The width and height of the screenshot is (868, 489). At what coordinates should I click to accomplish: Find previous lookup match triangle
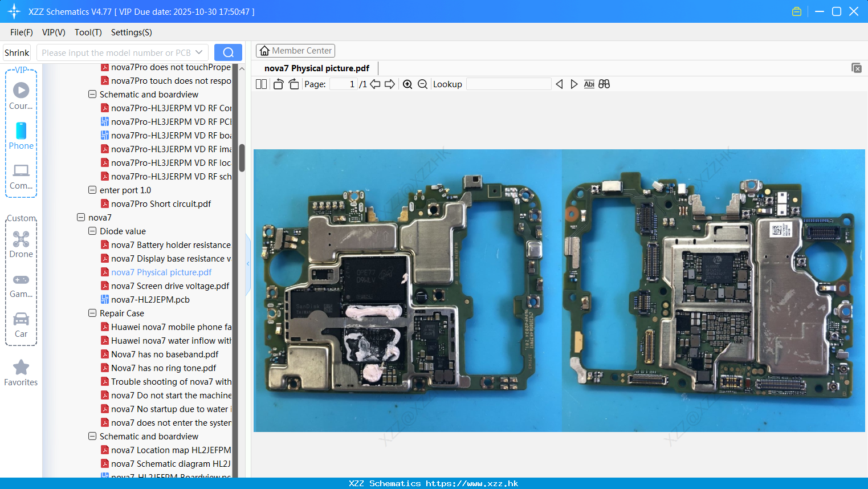pos(559,84)
